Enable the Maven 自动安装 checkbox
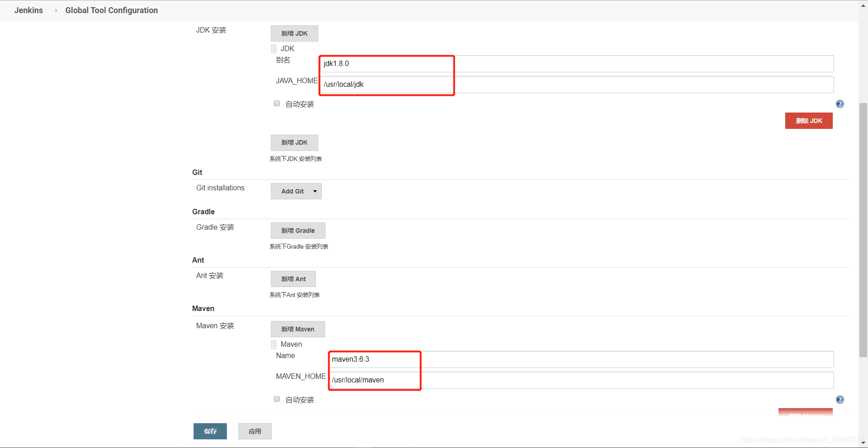 (277, 399)
